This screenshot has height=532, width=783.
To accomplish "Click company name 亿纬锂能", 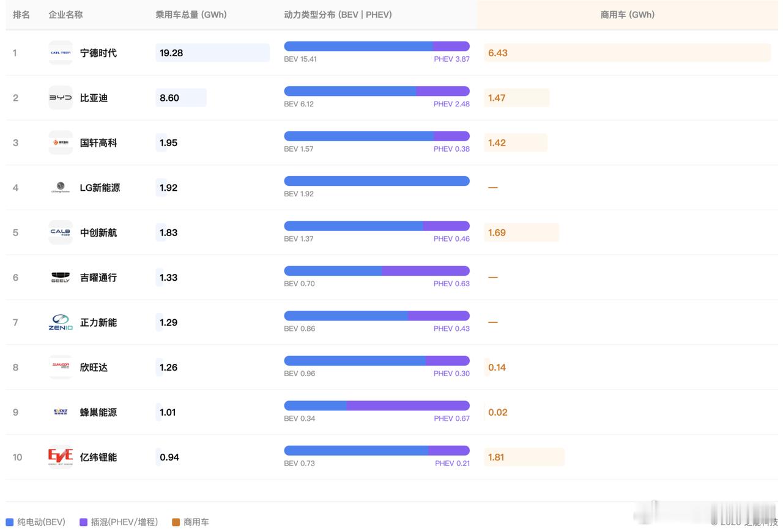I will [98, 457].
